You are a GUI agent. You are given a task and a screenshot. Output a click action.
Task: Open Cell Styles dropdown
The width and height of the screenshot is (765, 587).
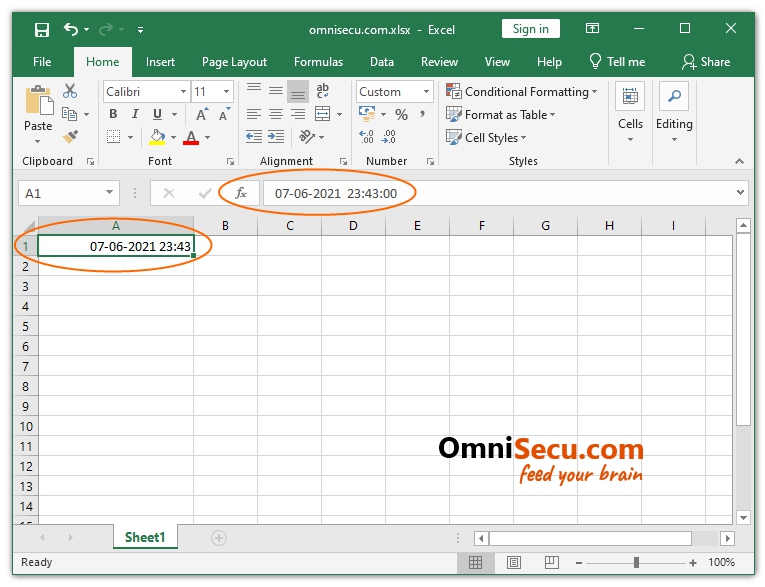coord(486,138)
